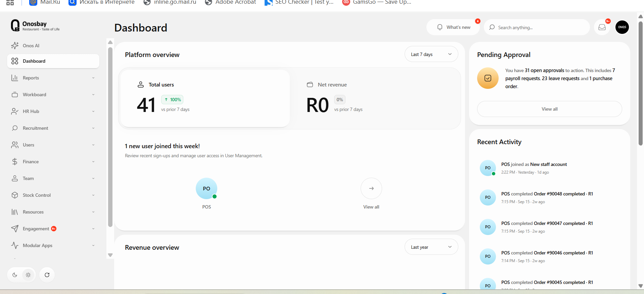
Task: Expand the Finance menu chevron
Action: (93, 162)
